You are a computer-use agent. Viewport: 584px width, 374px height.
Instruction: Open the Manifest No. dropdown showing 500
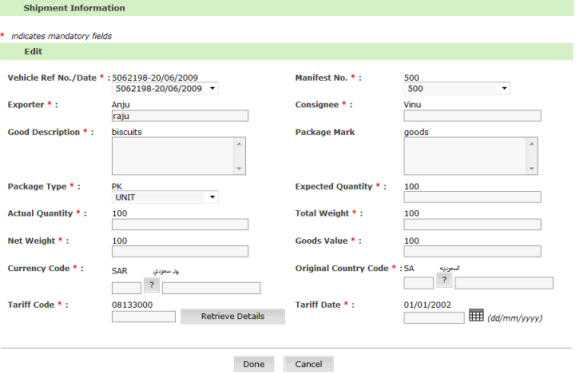(x=457, y=89)
